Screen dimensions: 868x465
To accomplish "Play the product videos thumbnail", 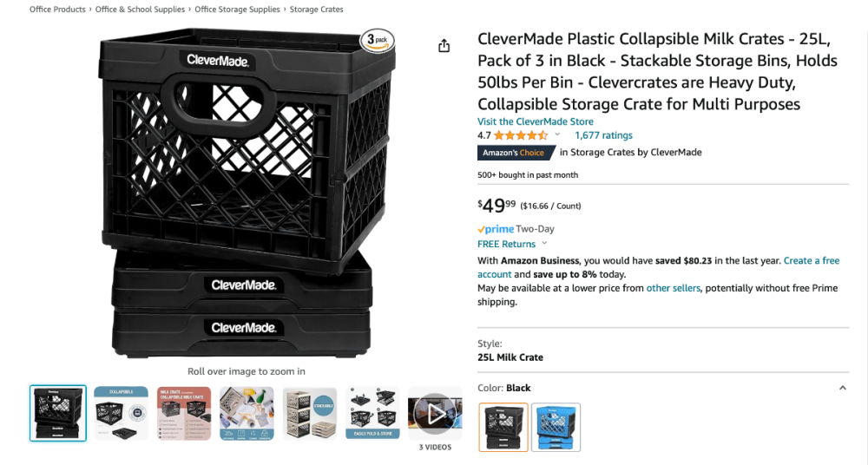I will click(x=435, y=413).
